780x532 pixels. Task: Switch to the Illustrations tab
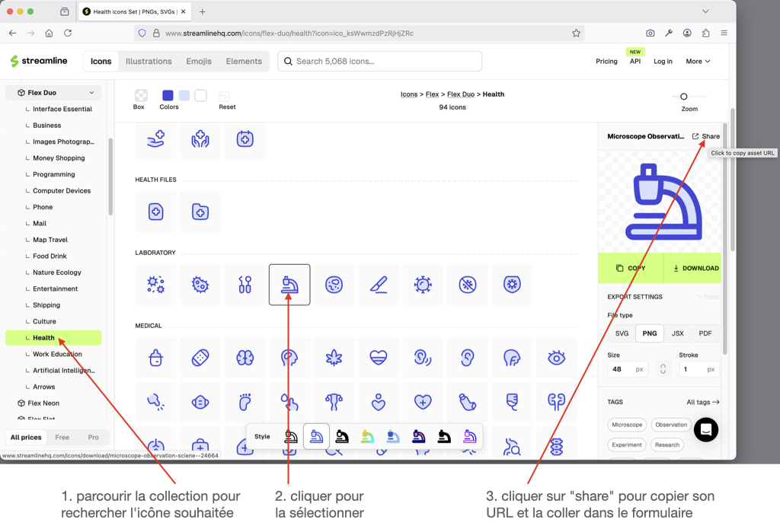(149, 61)
